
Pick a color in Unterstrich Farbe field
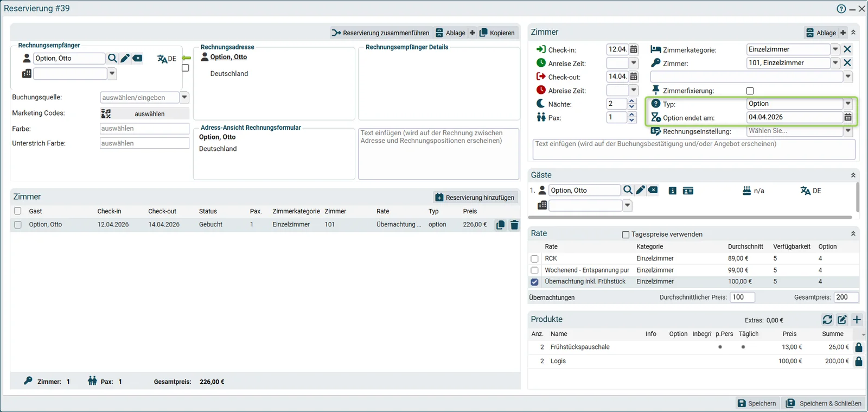144,143
